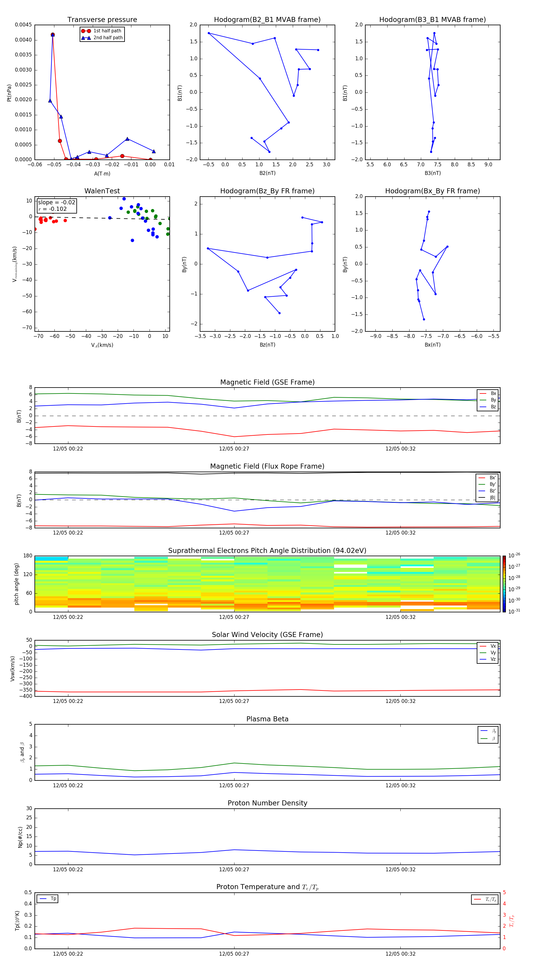This screenshot has width=535, height=980.
Task: Click Bx' legend entry in Flux Rope panel
Action: click(x=487, y=478)
